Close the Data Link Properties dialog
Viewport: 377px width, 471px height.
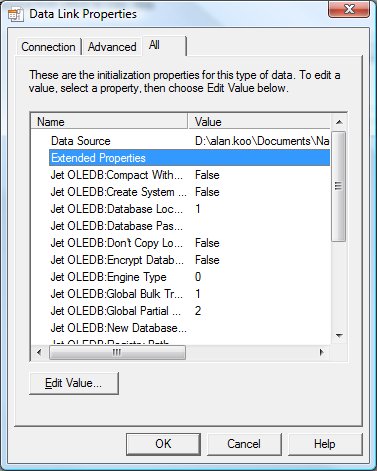pyautogui.click(x=349, y=9)
